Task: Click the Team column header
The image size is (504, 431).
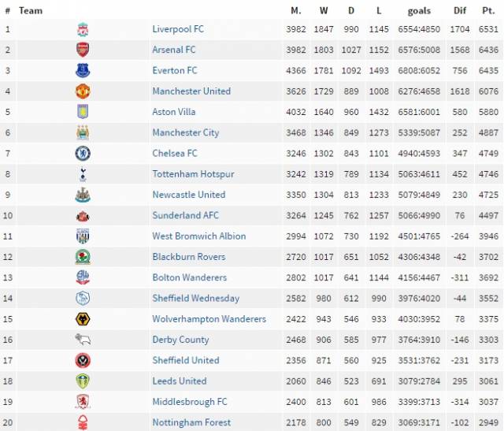Action: tap(31, 10)
